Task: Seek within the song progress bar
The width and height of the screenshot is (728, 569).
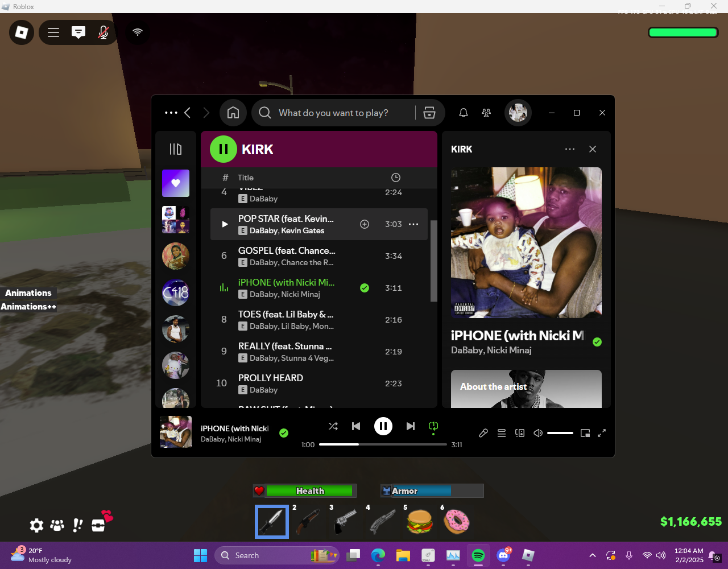Action: point(383,444)
